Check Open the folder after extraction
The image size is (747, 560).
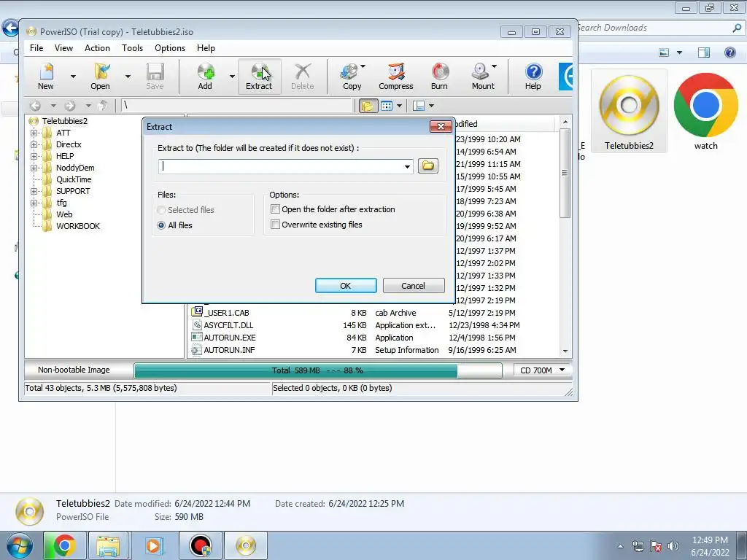(x=275, y=209)
